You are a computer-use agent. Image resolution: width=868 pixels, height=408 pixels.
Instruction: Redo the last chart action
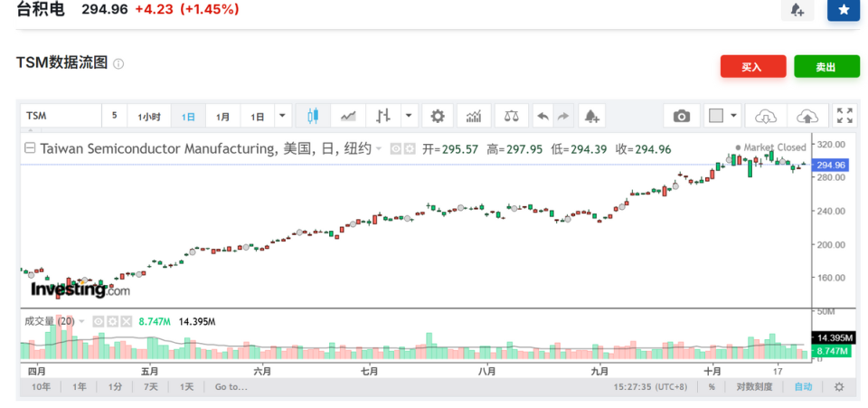tap(563, 117)
